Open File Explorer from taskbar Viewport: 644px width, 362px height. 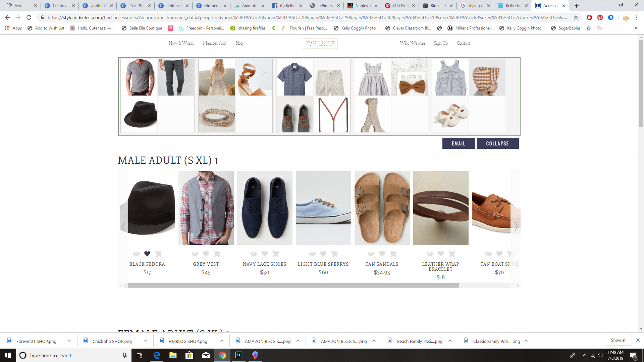[173, 355]
